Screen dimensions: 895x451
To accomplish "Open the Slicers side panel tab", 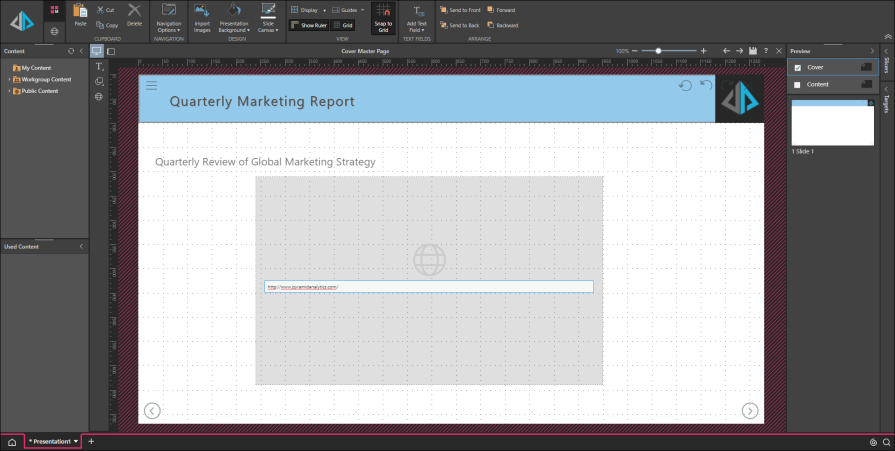I will point(886,66).
